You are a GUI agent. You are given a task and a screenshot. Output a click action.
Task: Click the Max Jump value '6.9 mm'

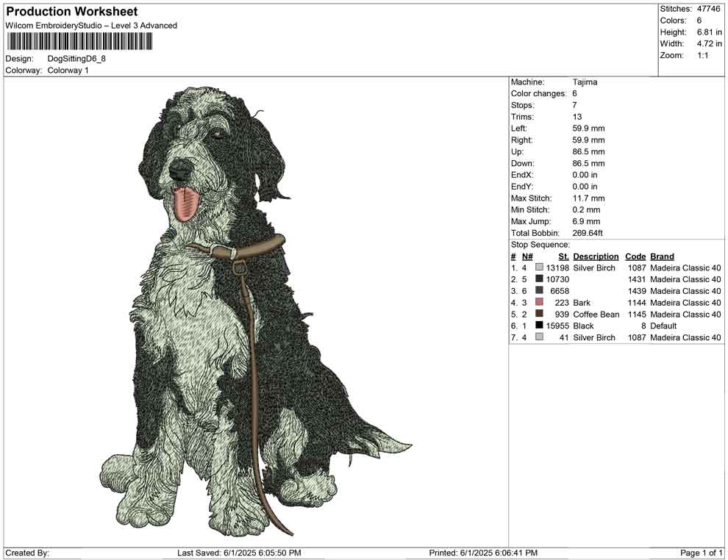click(x=586, y=221)
